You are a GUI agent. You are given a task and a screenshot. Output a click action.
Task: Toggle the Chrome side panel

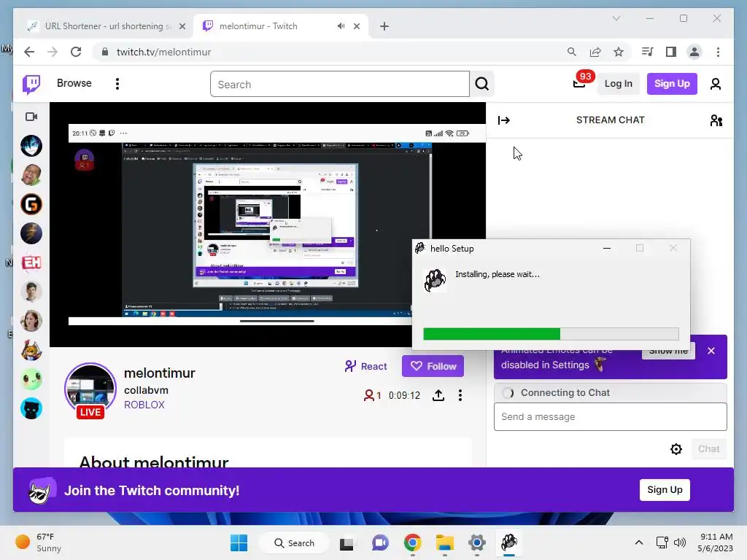tap(671, 52)
